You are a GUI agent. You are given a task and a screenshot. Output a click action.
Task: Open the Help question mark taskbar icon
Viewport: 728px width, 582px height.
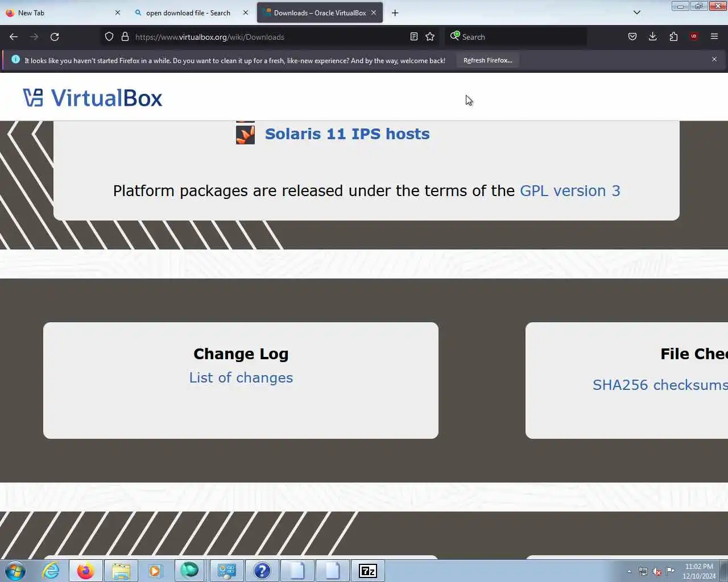coord(262,571)
